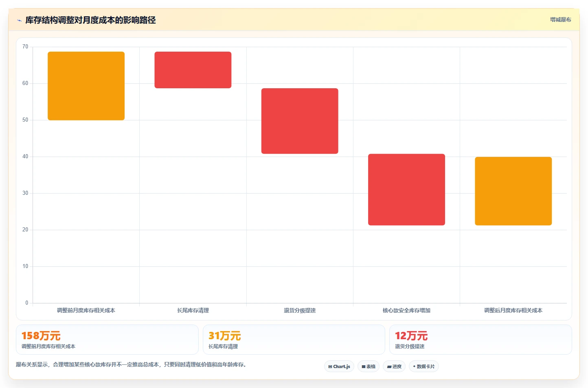Screen dimensions: 588x388
Task: Click the red 长尾库存清理 bar
Action: click(193, 70)
